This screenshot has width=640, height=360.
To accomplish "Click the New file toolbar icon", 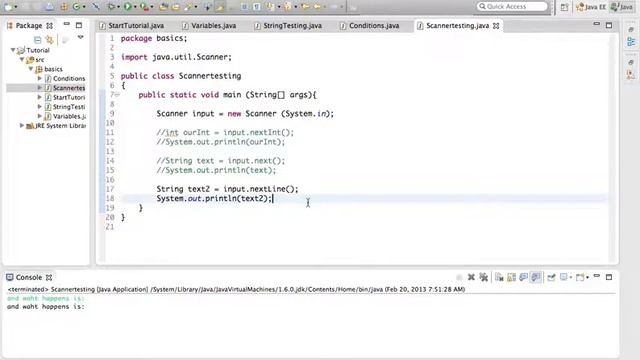I will [7, 7].
